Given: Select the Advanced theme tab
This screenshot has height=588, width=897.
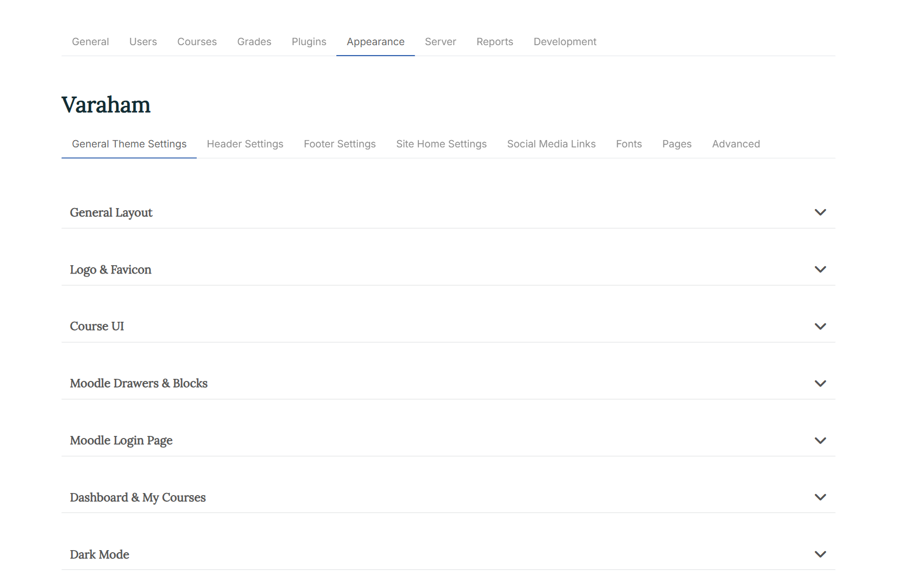Looking at the screenshot, I should (736, 144).
